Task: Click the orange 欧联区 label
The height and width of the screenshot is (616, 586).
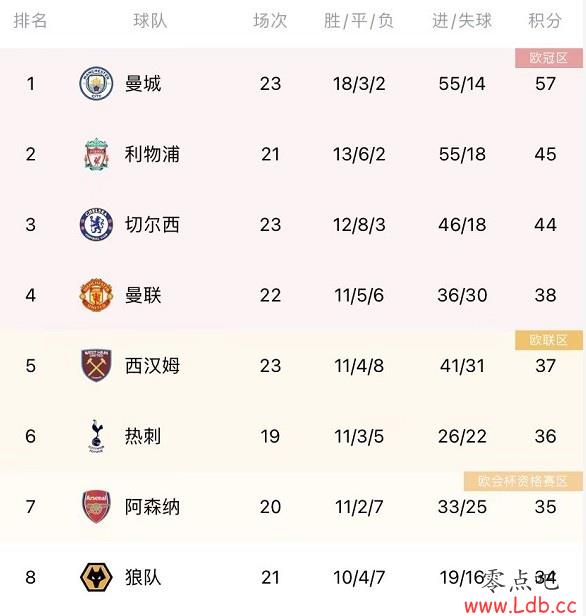Action: [x=549, y=340]
